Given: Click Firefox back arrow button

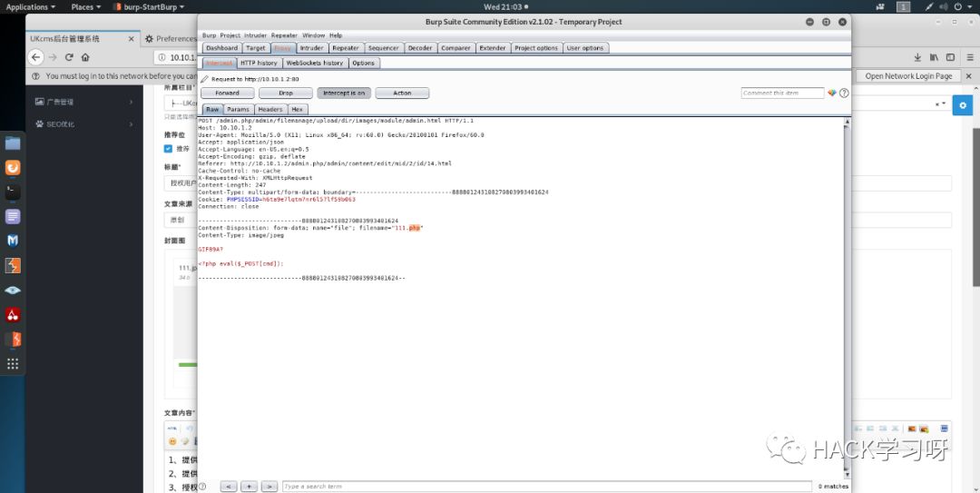Looking at the screenshot, I should (x=36, y=57).
